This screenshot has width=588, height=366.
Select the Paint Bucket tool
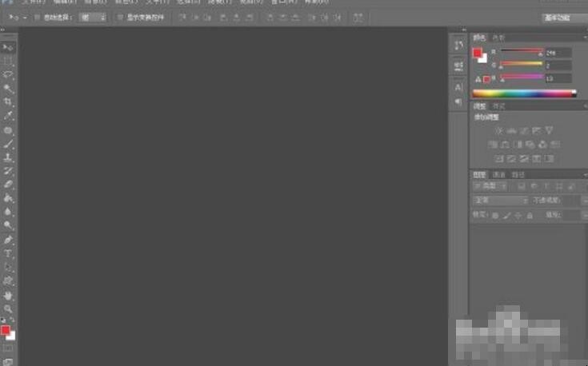8,198
